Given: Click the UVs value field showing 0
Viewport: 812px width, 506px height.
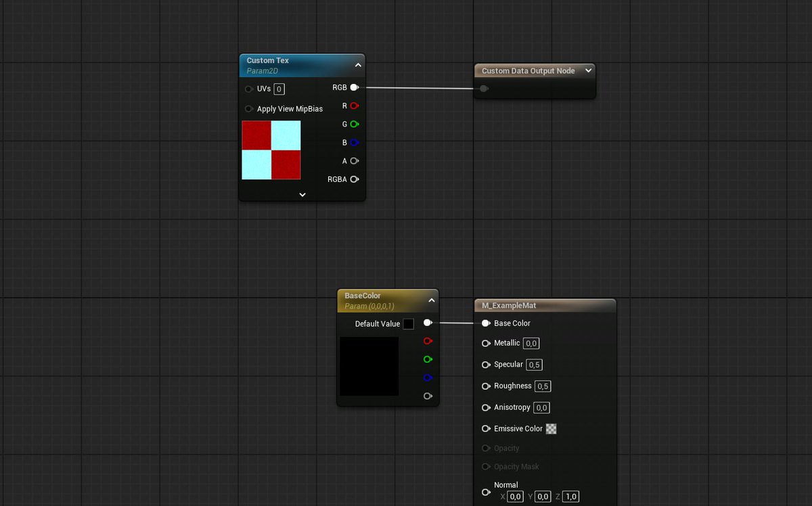Looking at the screenshot, I should coord(279,89).
